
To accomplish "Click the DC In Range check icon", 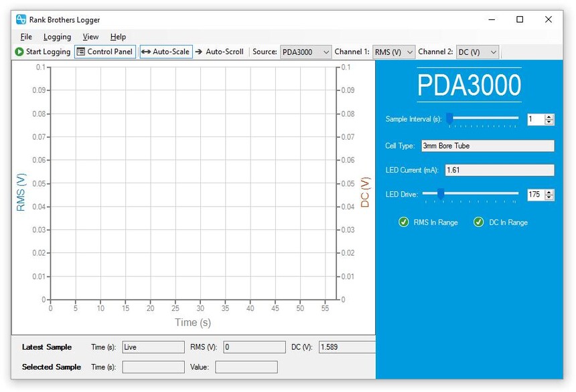I will (x=478, y=222).
